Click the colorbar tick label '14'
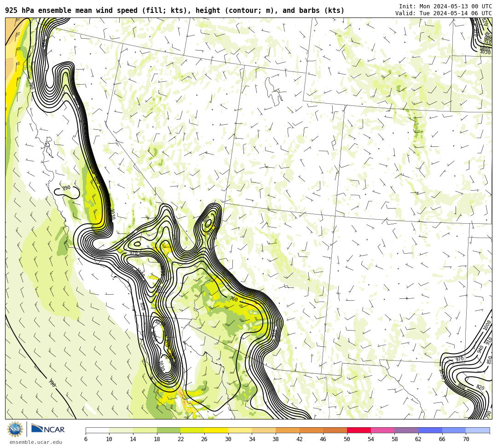 pyautogui.click(x=133, y=439)
